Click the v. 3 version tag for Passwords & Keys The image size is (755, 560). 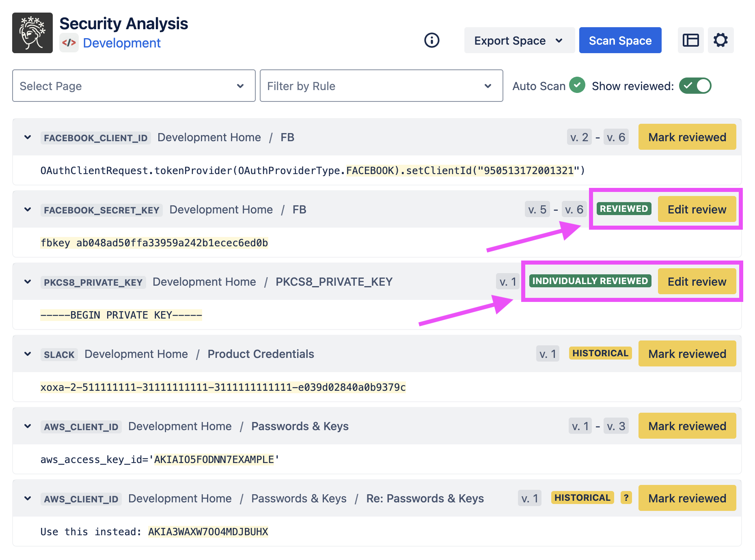(616, 426)
